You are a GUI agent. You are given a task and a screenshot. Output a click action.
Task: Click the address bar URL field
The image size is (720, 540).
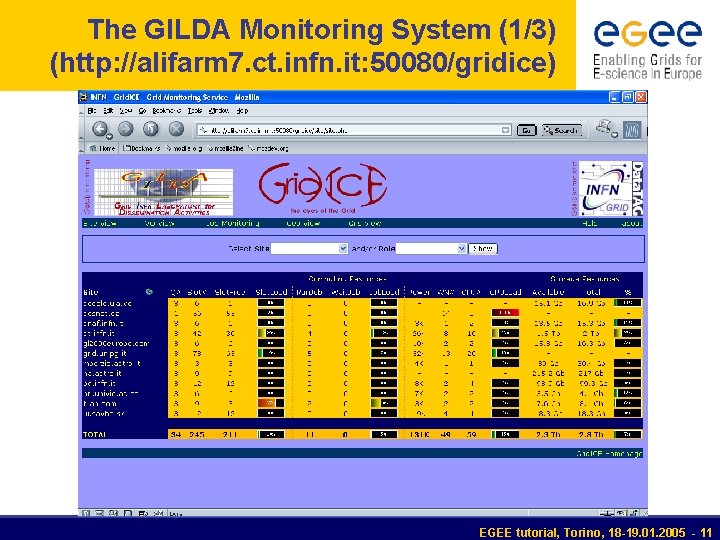pyautogui.click(x=354, y=130)
